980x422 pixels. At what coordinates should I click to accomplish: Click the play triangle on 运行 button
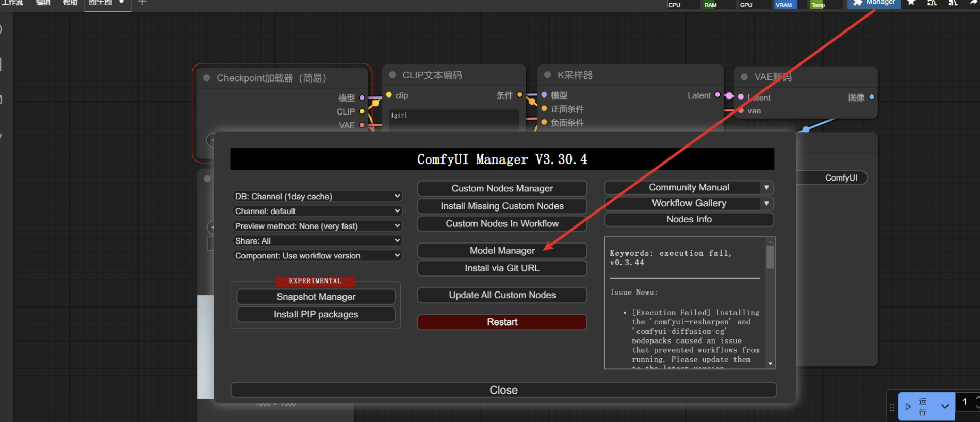908,407
